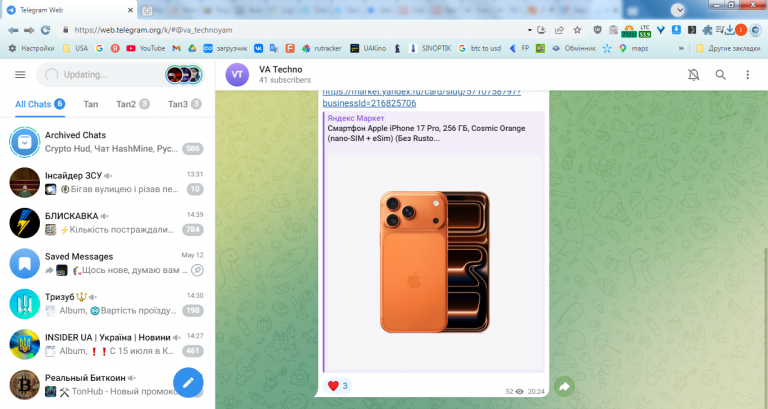Image resolution: width=768 pixels, height=409 pixels.
Task: Open address bar dropdown arrow
Action: 529,30
